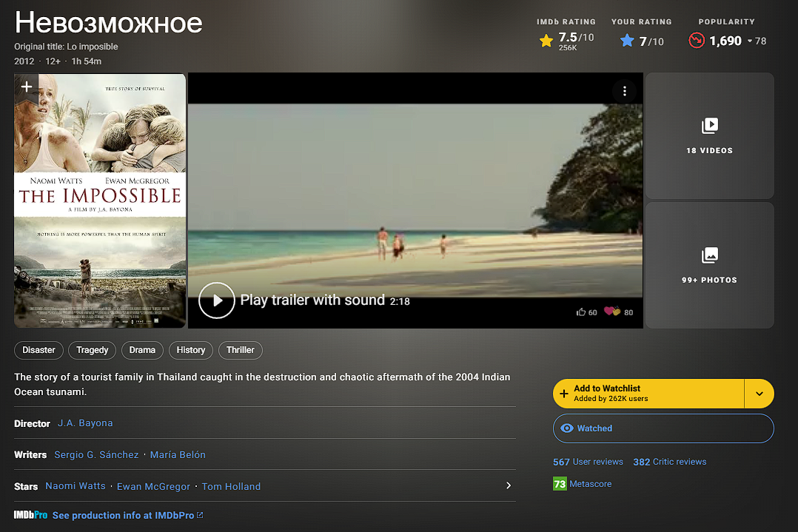Click the movie poster image

coord(100,201)
